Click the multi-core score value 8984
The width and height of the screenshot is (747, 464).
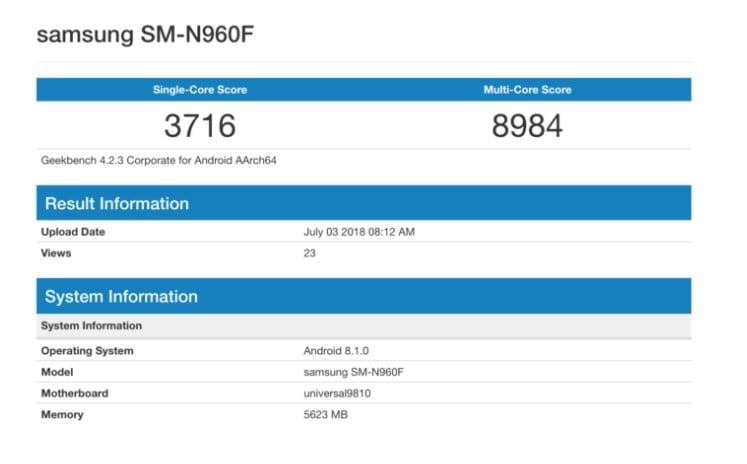527,125
